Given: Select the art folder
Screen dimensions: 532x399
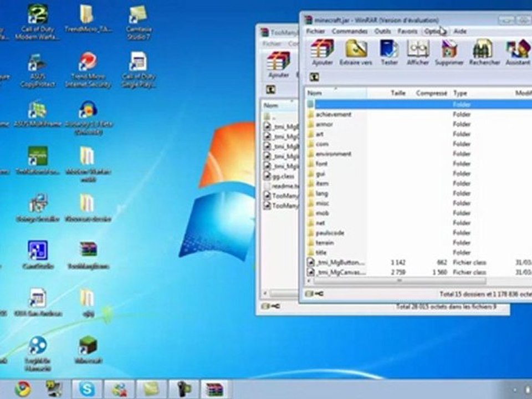Looking at the screenshot, I should (x=319, y=134).
